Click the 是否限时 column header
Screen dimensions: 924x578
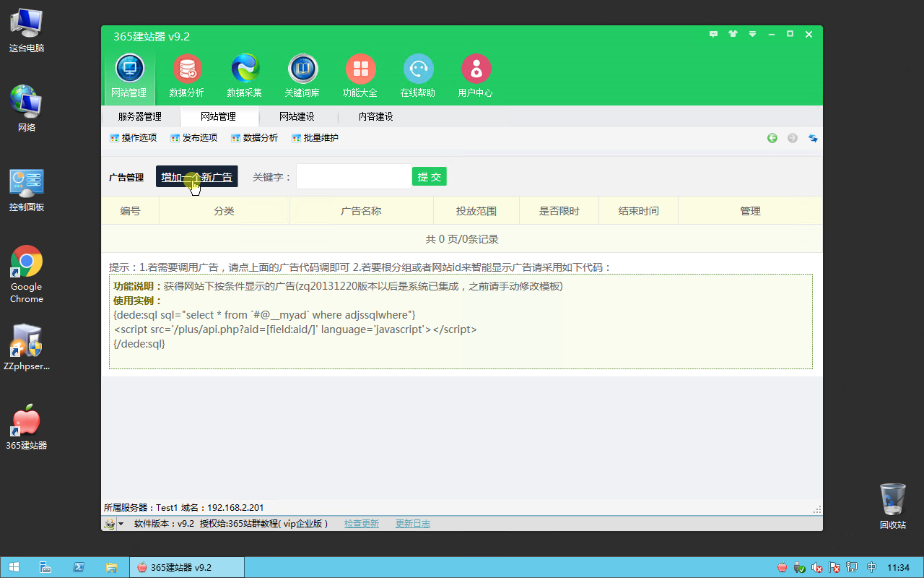559,211
